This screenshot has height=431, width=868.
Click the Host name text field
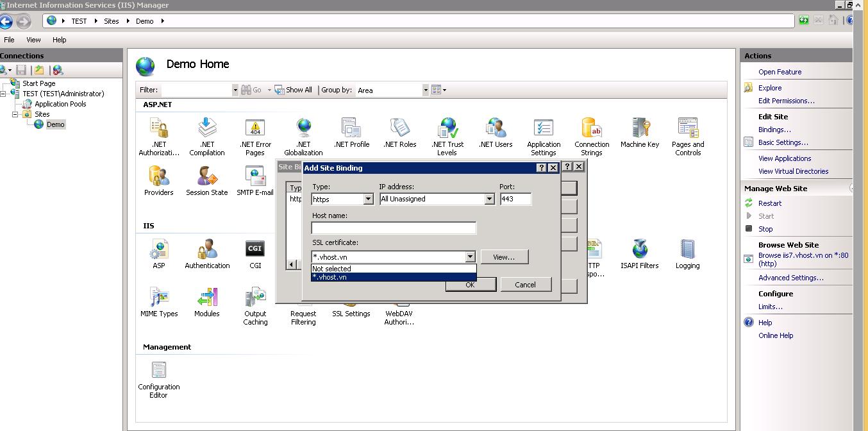394,228
